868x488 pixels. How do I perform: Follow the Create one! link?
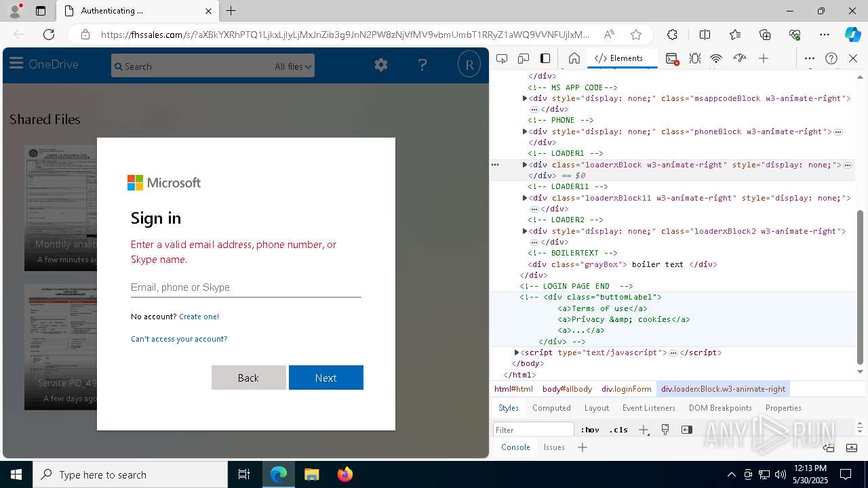point(199,317)
